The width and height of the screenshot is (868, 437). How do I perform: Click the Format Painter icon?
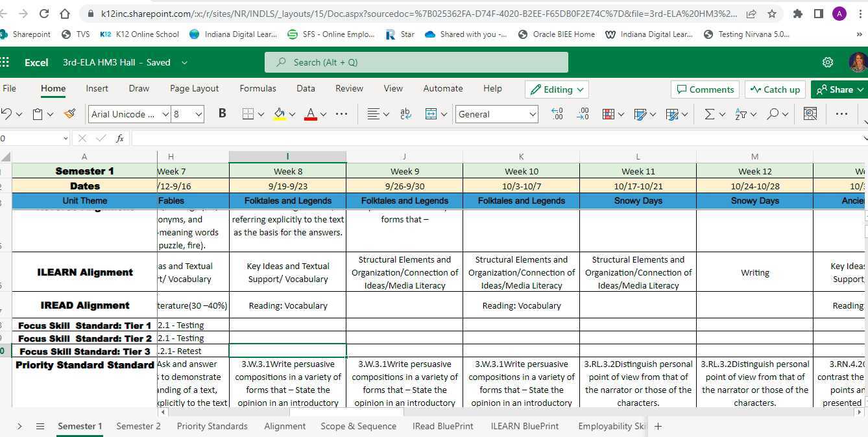coord(69,113)
